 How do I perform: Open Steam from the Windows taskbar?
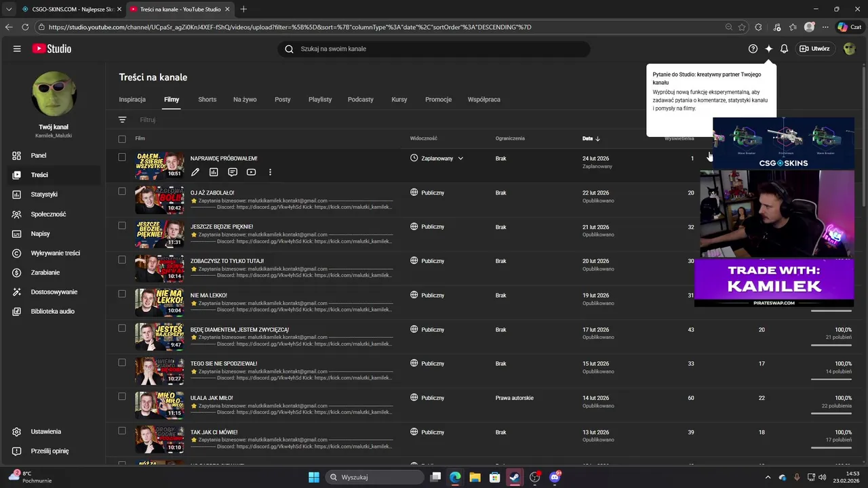pyautogui.click(x=514, y=477)
